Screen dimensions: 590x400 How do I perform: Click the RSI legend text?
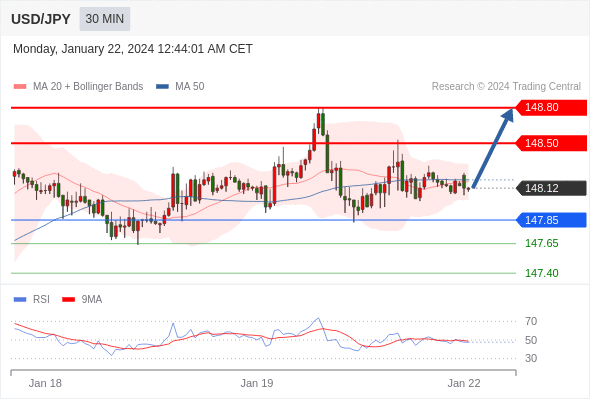41,300
